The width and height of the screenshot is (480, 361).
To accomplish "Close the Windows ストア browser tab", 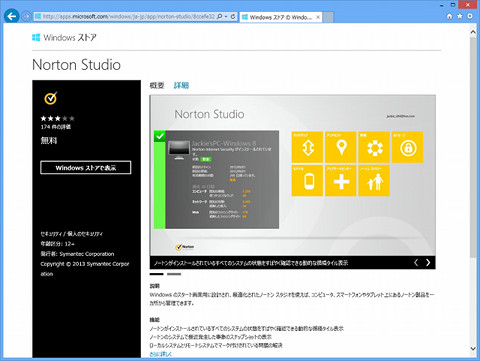I will coord(318,17).
